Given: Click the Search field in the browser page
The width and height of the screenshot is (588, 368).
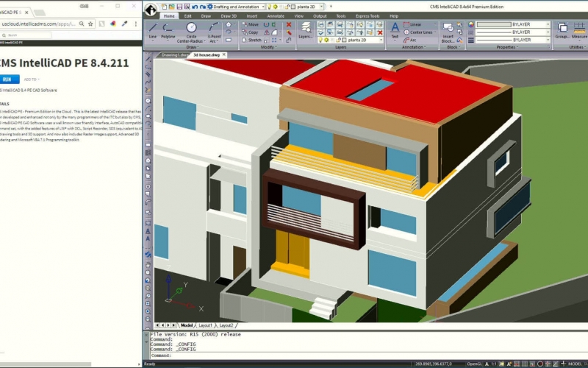Looking at the screenshot, I should tap(26, 35).
